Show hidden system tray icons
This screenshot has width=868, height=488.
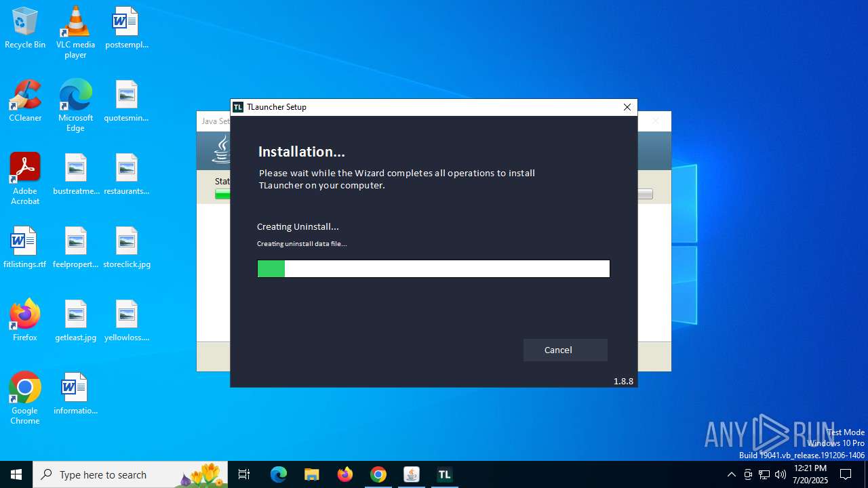(x=731, y=474)
